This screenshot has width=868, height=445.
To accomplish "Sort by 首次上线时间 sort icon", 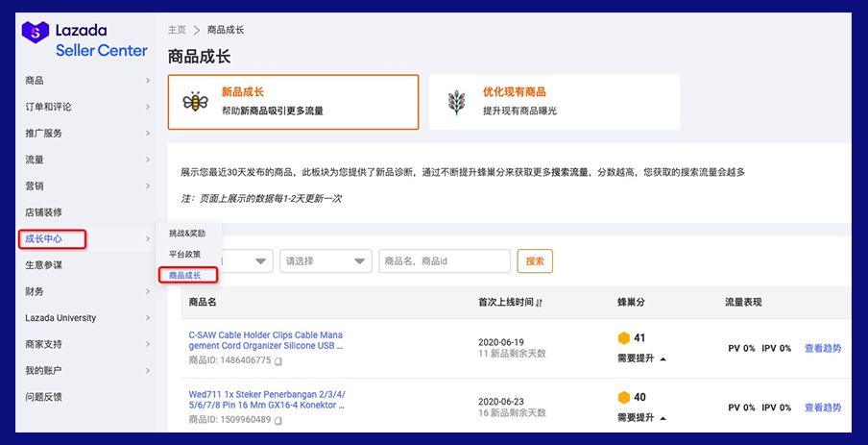I will 540,303.
